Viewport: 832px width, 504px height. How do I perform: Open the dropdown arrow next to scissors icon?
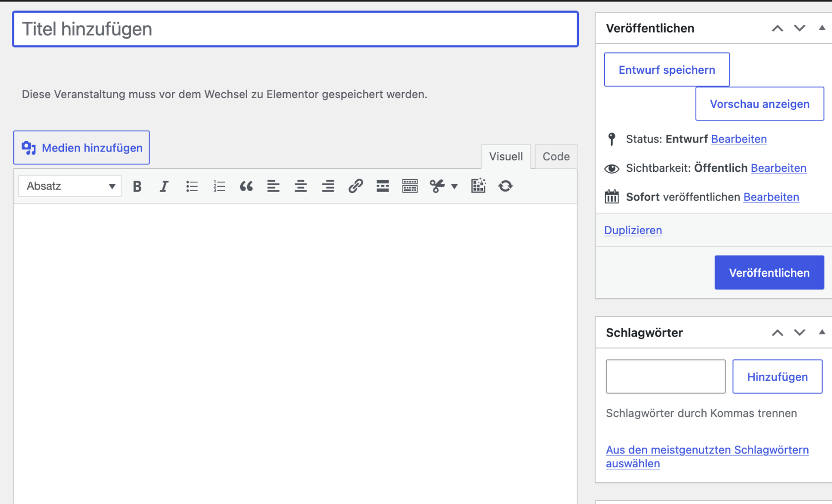pyautogui.click(x=454, y=187)
